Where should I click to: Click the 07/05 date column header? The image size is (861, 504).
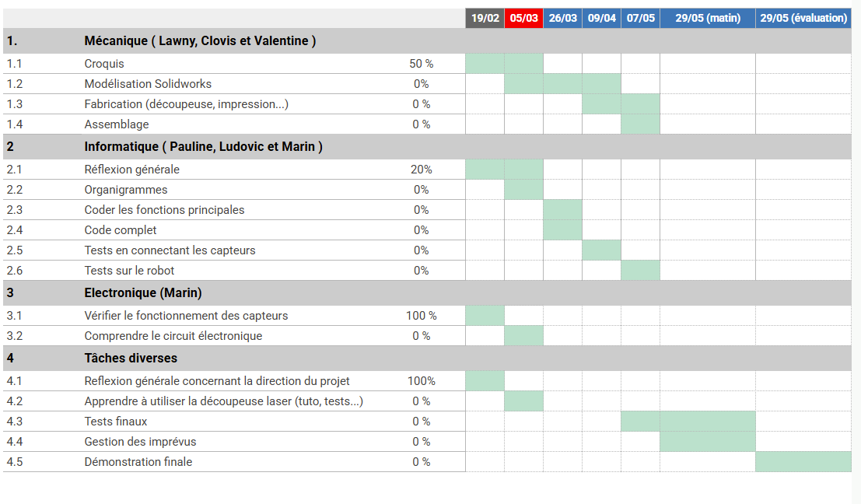coord(640,18)
